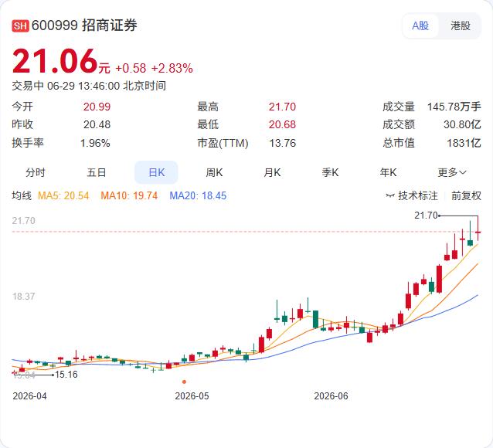Click 最低 value 20.68
The image size is (493, 448).
click(x=282, y=125)
